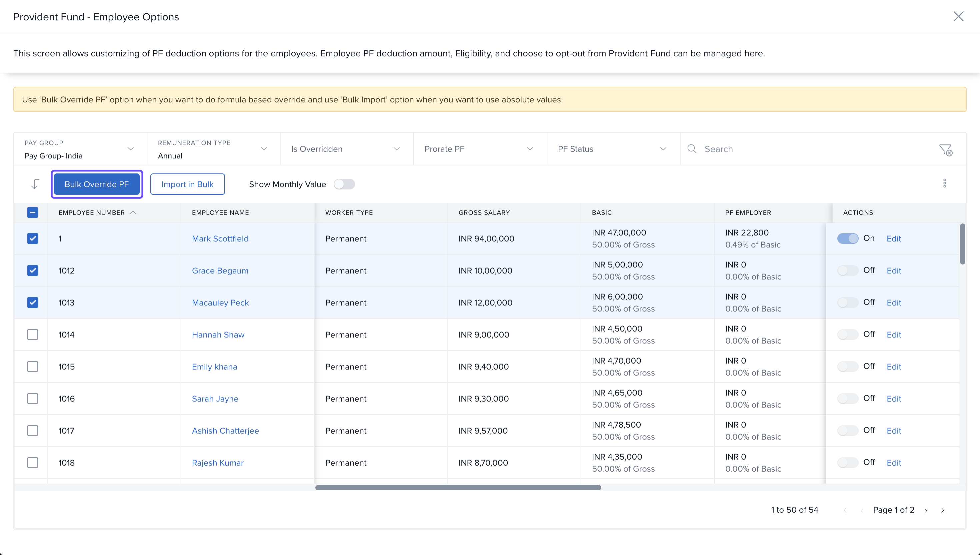
Task: Uncheck the select-all header checkbox
Action: point(33,213)
